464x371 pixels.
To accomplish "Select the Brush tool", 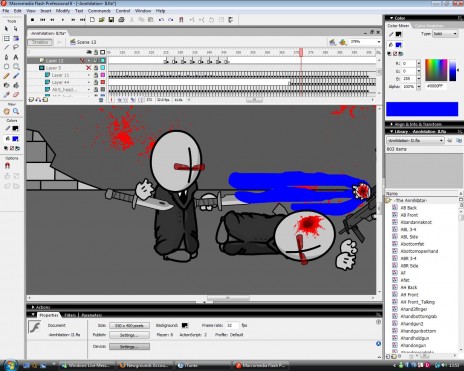I will click(x=16, y=76).
